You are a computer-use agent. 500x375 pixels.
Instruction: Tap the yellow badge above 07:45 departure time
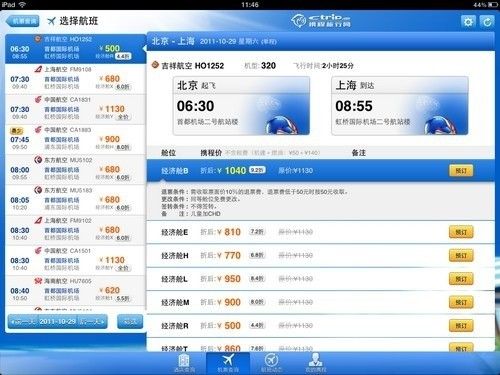[16, 131]
